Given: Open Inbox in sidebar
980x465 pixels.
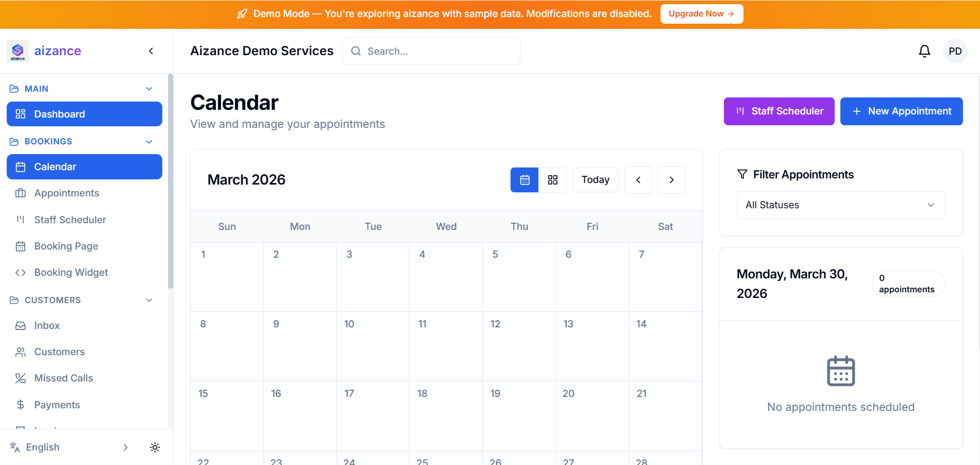Looking at the screenshot, I should click(x=85, y=325).
